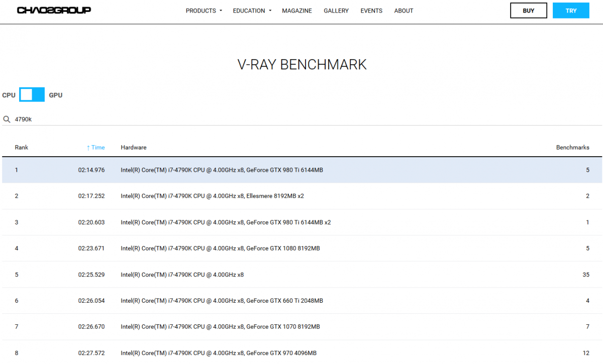Select the GTX 980 Ti 6144MB row ranked 1
603x364 pixels.
click(302, 170)
